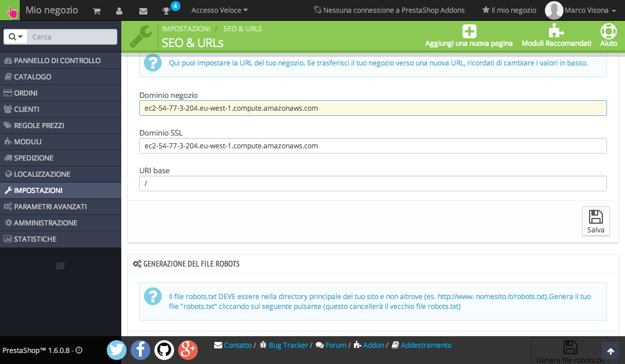Open the customers person icon in header

pos(119,11)
